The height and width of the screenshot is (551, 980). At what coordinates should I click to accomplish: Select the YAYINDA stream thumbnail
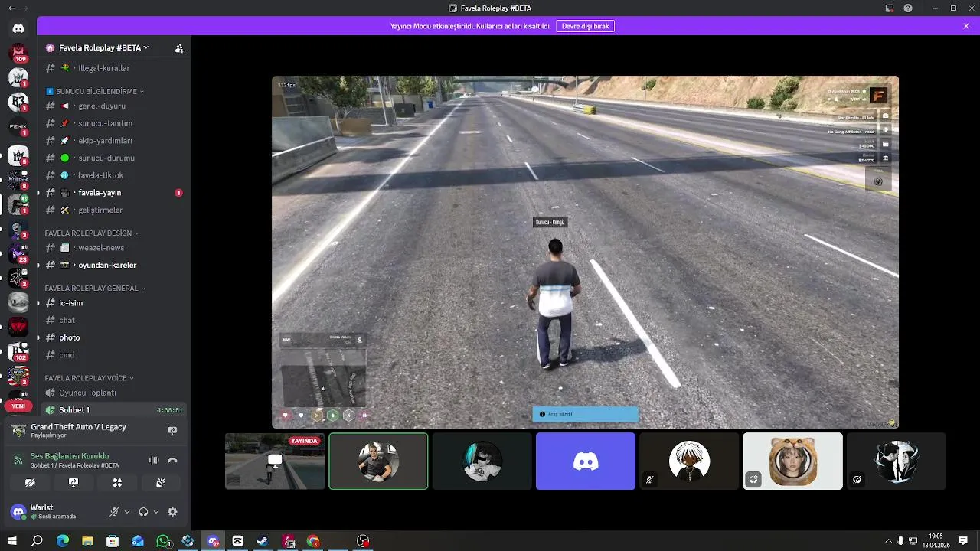[x=275, y=461]
